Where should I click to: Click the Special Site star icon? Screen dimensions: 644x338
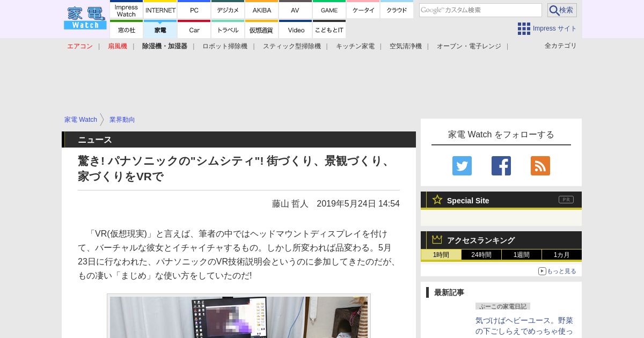pyautogui.click(x=437, y=200)
